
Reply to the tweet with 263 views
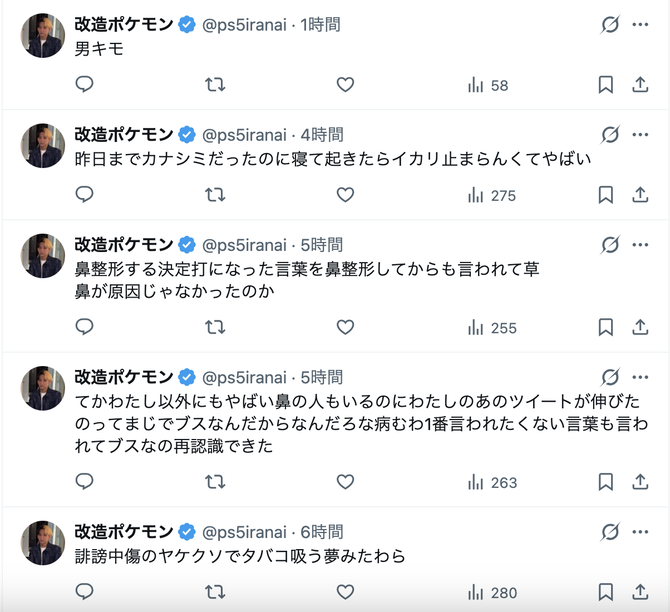click(84, 482)
